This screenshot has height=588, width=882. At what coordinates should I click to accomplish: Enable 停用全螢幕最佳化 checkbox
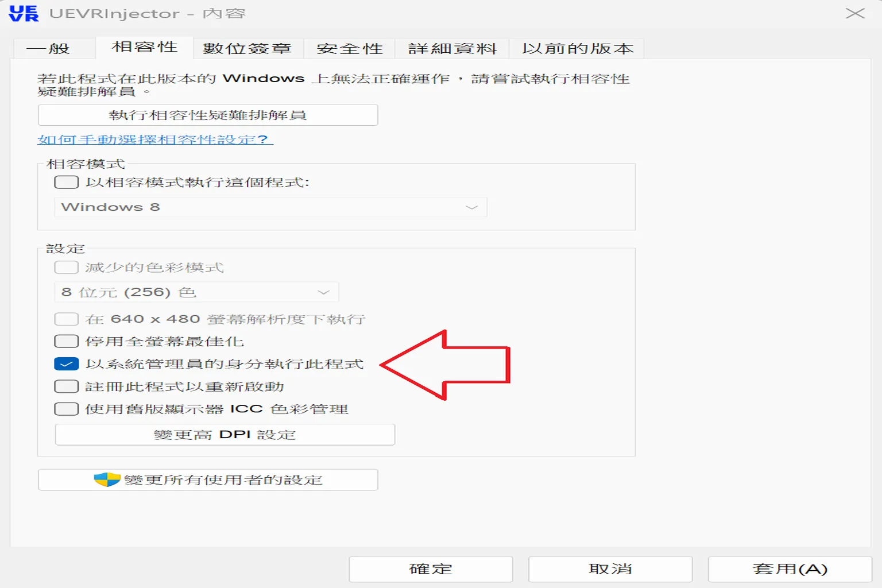coord(67,341)
